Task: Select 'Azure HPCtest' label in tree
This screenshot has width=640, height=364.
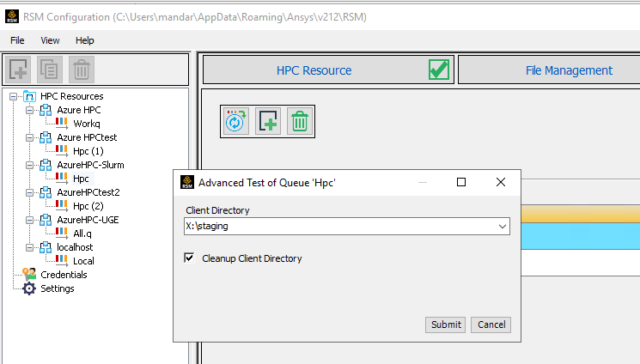Action: point(87,137)
